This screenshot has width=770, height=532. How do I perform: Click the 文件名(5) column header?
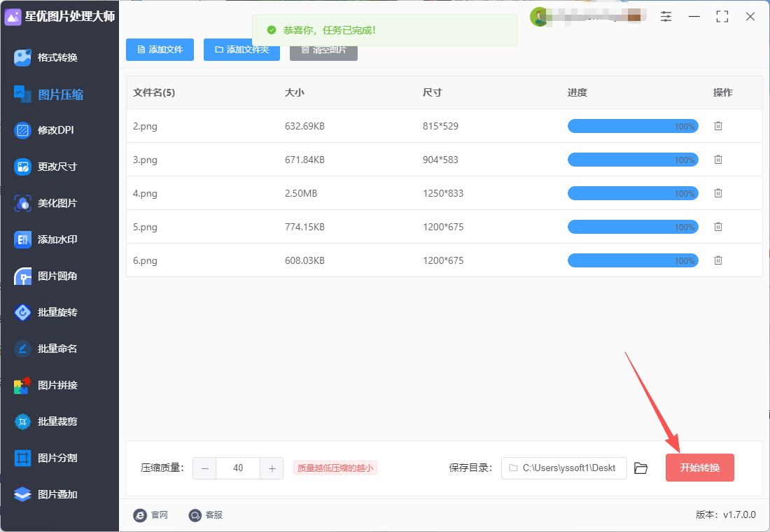pos(154,92)
